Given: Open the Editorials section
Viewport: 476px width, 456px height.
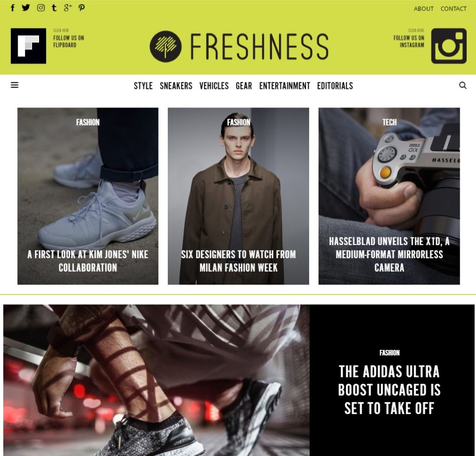Looking at the screenshot, I should pyautogui.click(x=335, y=86).
